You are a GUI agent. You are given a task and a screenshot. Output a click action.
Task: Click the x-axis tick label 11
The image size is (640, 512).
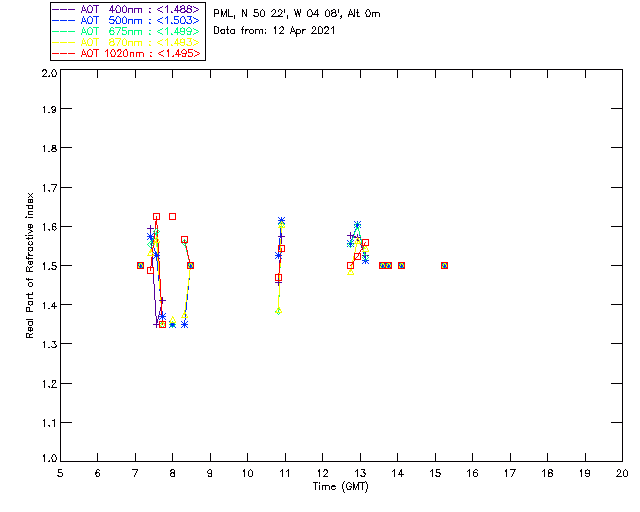[285, 473]
